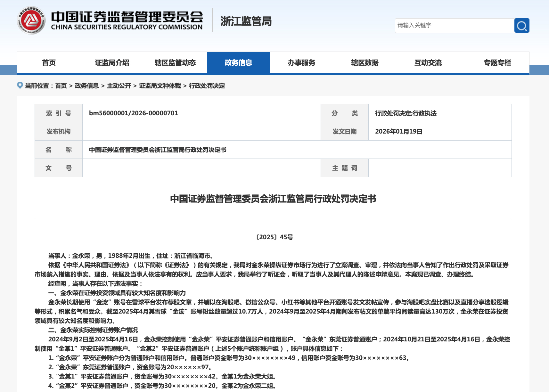Go to 辖区监管动态 section
This screenshot has width=549, height=392.
[175, 63]
